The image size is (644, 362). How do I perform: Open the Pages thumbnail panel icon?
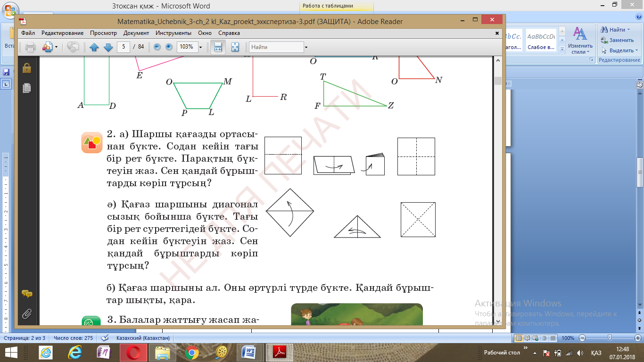27,88
